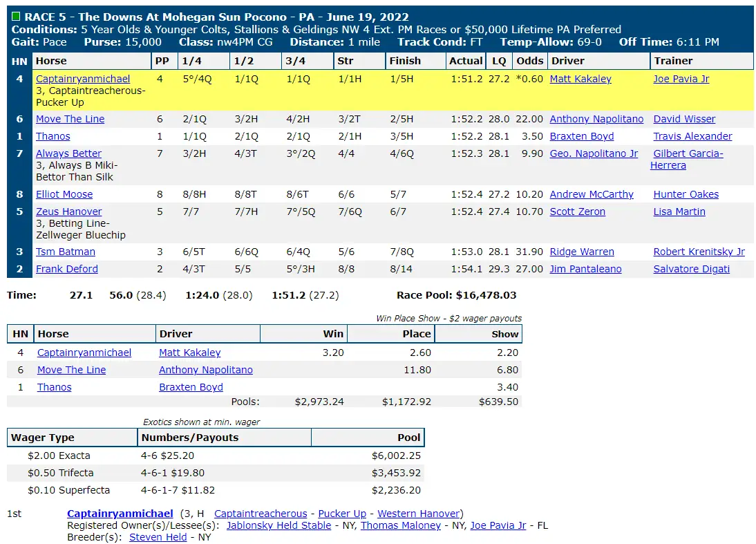The height and width of the screenshot is (544, 756).
Task: Click the Exacta pool amount $6,002.25
Action: pyautogui.click(x=397, y=456)
